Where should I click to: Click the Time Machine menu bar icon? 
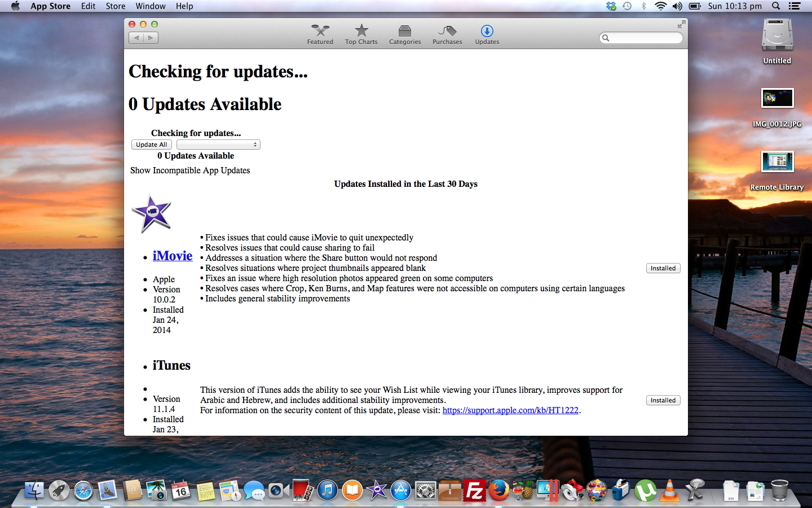[627, 6]
